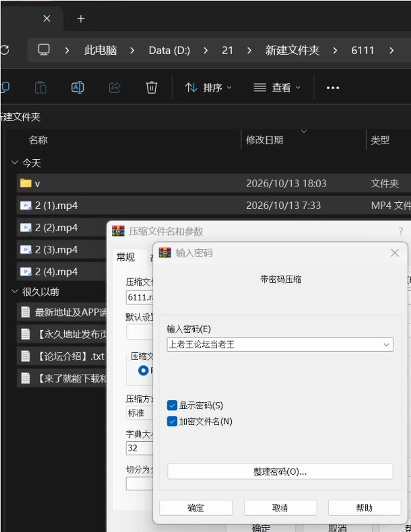Expand the 排序 sort dropdown
Image resolution: width=411 pixels, height=532 pixels.
[x=208, y=88]
